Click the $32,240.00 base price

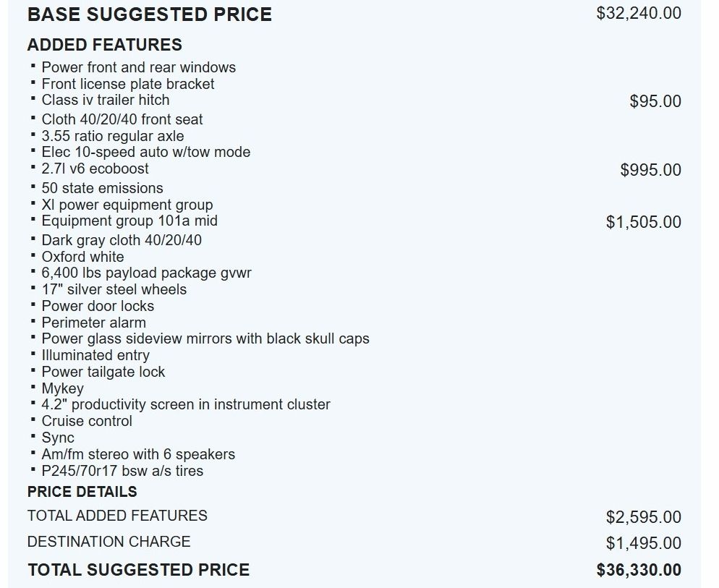tap(639, 13)
